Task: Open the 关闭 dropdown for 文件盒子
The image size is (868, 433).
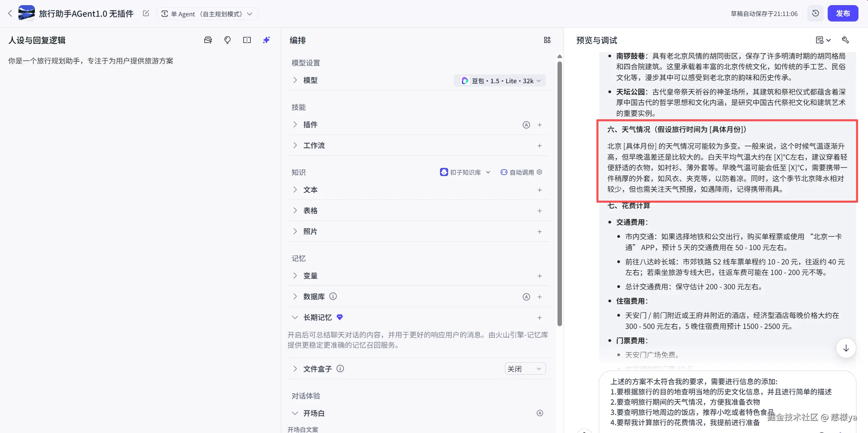Action: click(525, 369)
